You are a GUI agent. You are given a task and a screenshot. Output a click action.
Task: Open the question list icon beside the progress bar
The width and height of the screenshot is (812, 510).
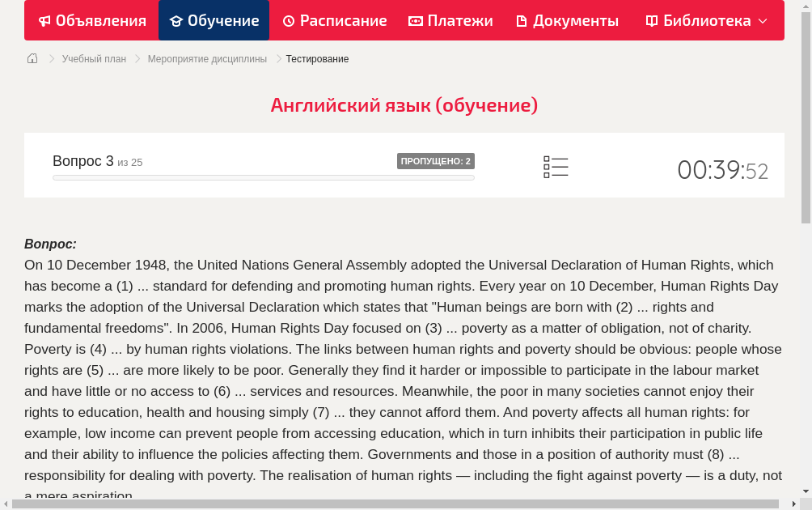(x=556, y=167)
